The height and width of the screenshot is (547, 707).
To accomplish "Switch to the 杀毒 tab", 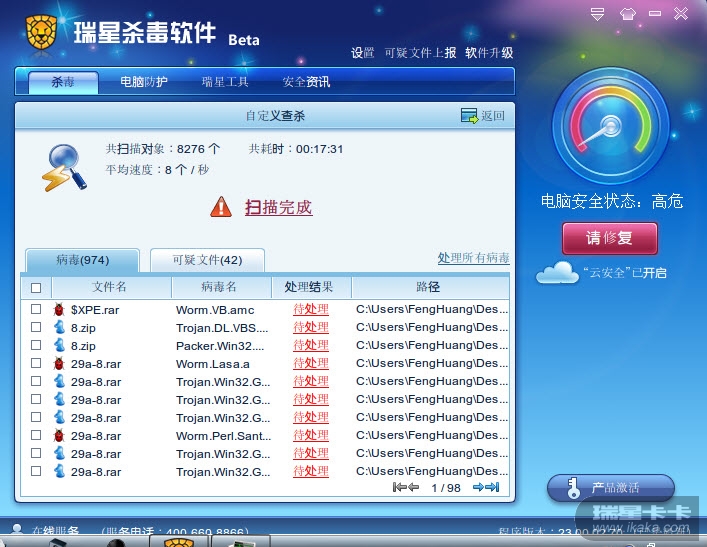I will [x=63, y=82].
